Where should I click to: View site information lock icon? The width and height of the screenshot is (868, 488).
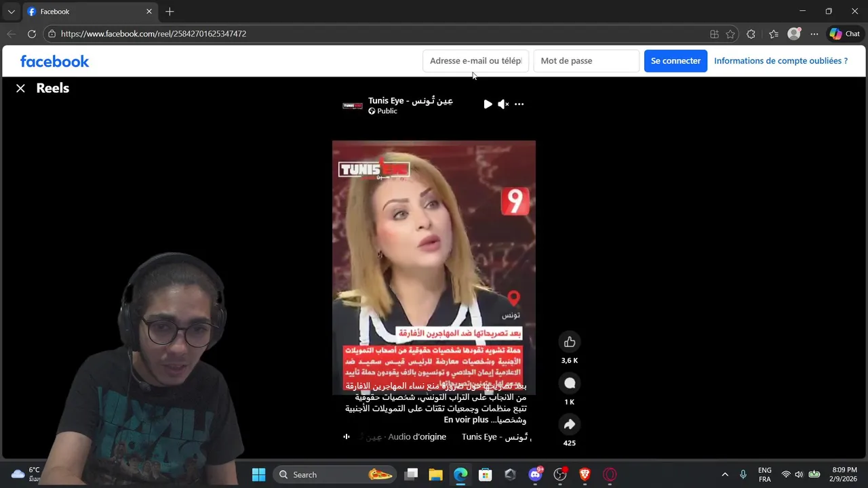[x=52, y=34]
